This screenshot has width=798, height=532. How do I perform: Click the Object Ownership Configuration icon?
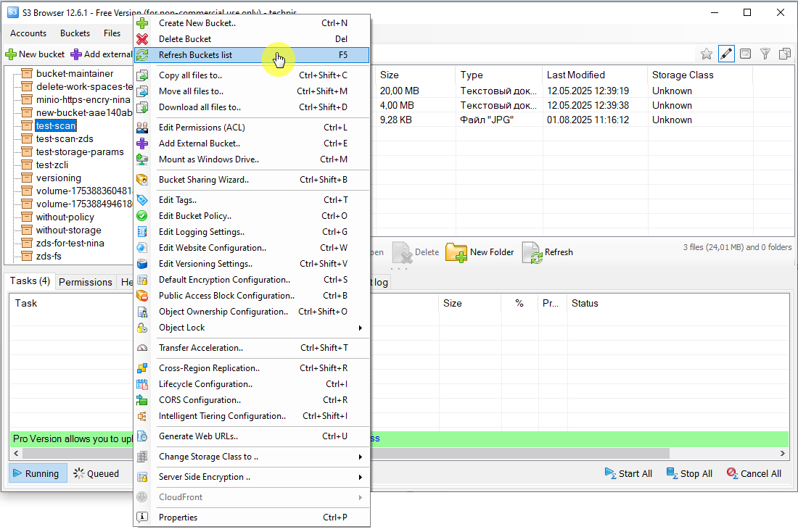[142, 312]
